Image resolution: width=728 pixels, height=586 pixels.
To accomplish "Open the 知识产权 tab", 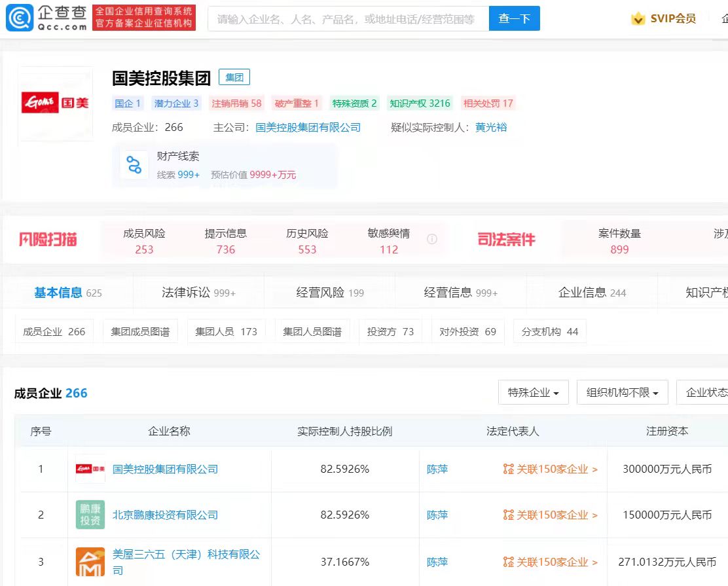I will pos(706,293).
